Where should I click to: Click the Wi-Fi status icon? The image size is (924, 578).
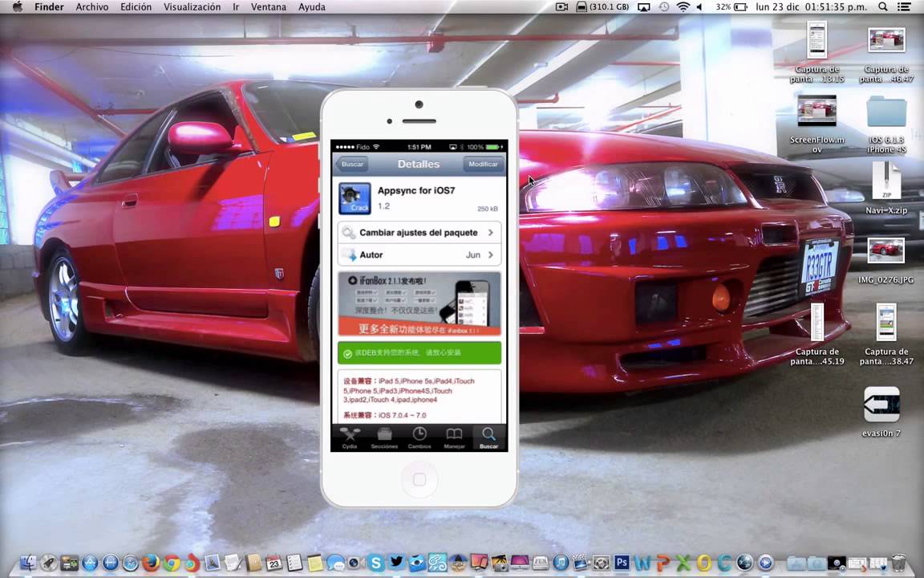pos(683,7)
